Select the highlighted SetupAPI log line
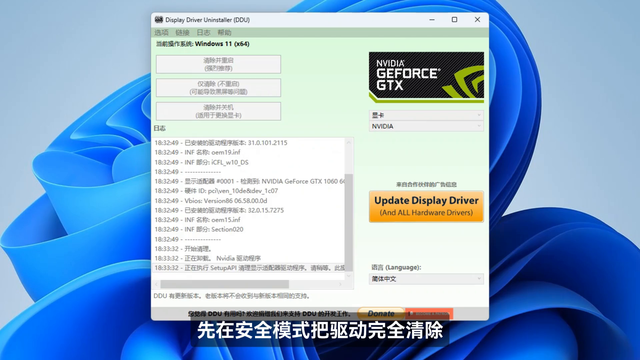Viewport: 640px width, 360px height. point(249,268)
